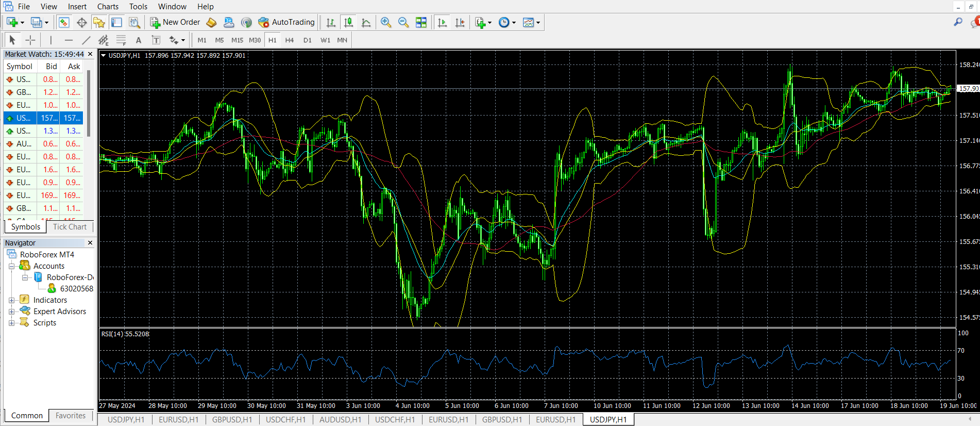
Task: Open the Profiles icon in the toolbar
Action: click(x=36, y=22)
